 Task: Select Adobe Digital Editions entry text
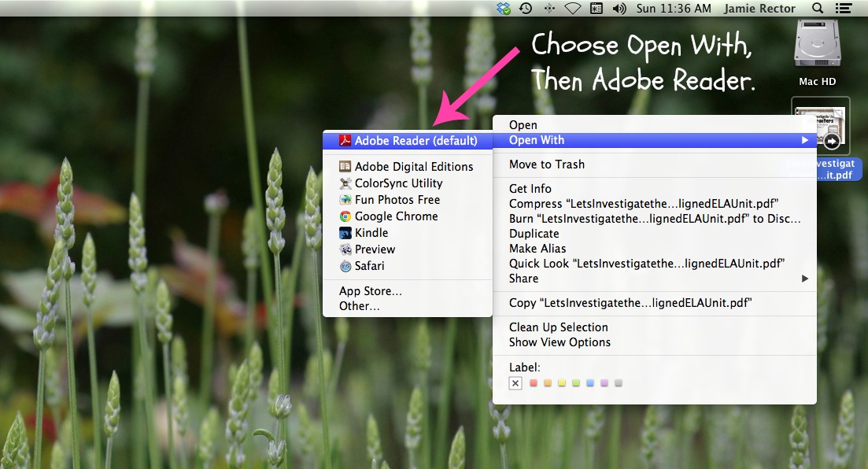[x=413, y=167]
